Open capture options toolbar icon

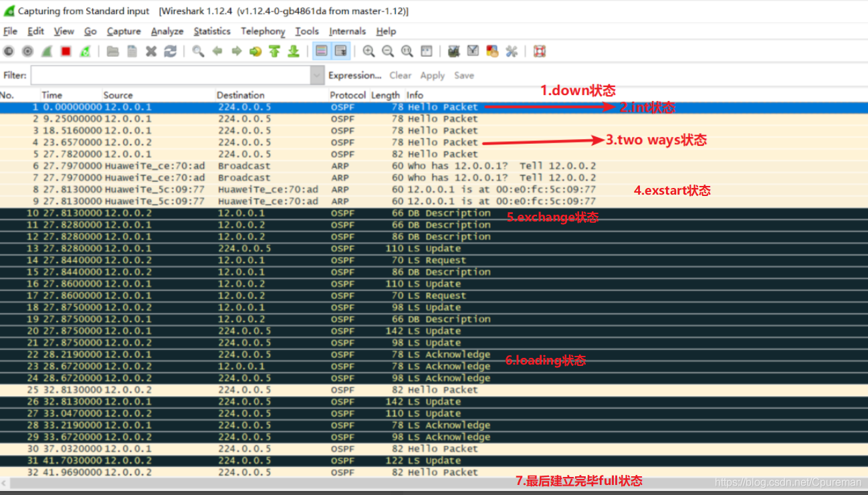(x=27, y=52)
